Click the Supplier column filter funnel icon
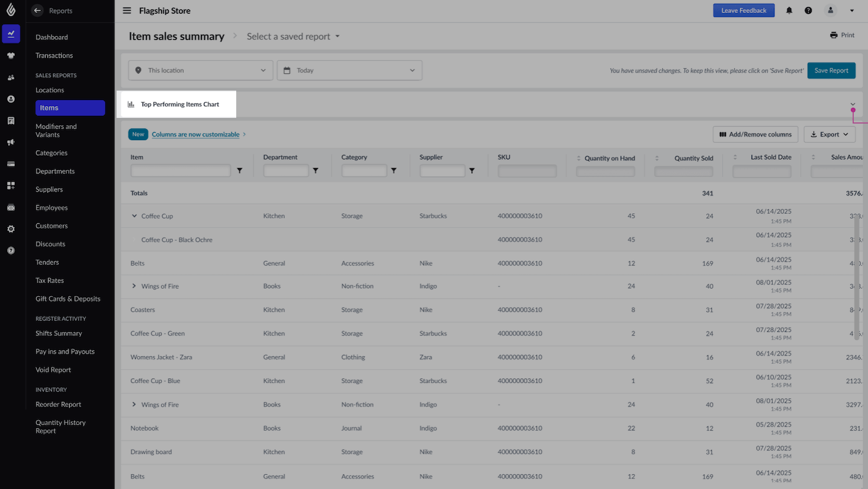The image size is (868, 489). pyautogui.click(x=472, y=171)
